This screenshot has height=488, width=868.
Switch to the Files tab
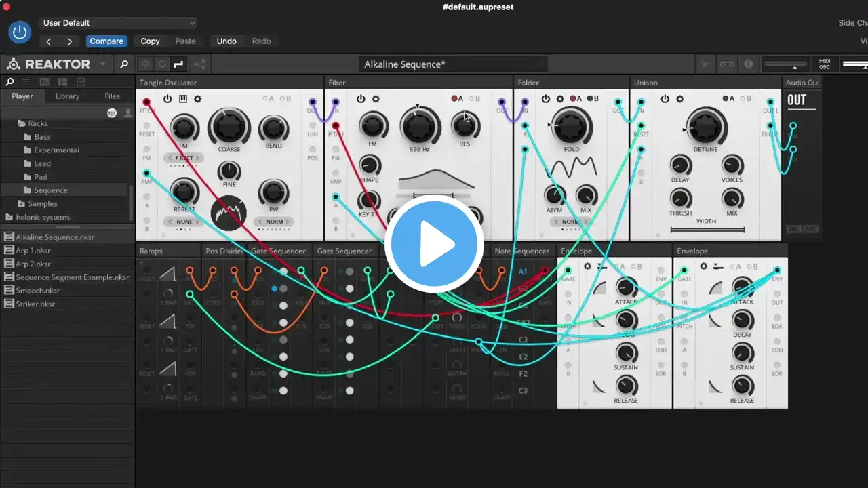click(x=113, y=96)
